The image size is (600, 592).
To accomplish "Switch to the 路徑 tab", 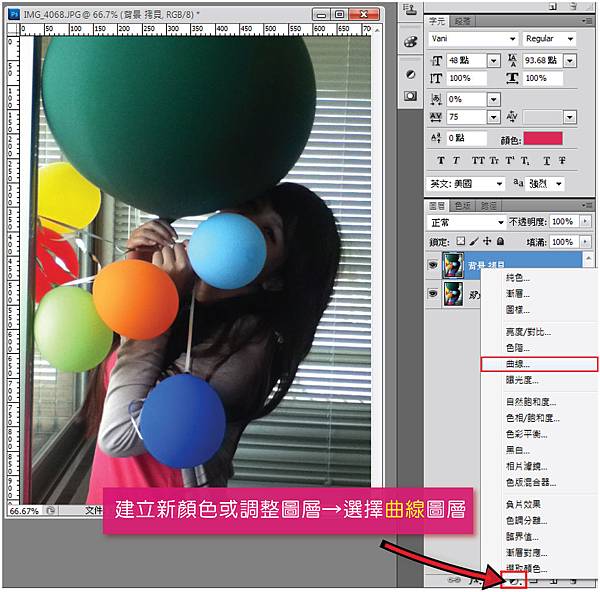I will click(x=488, y=205).
